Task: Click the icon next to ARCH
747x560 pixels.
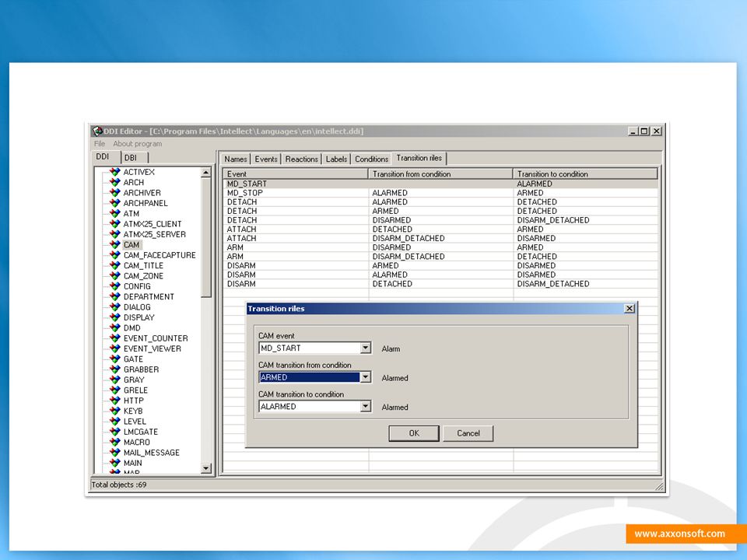Action: tap(115, 182)
